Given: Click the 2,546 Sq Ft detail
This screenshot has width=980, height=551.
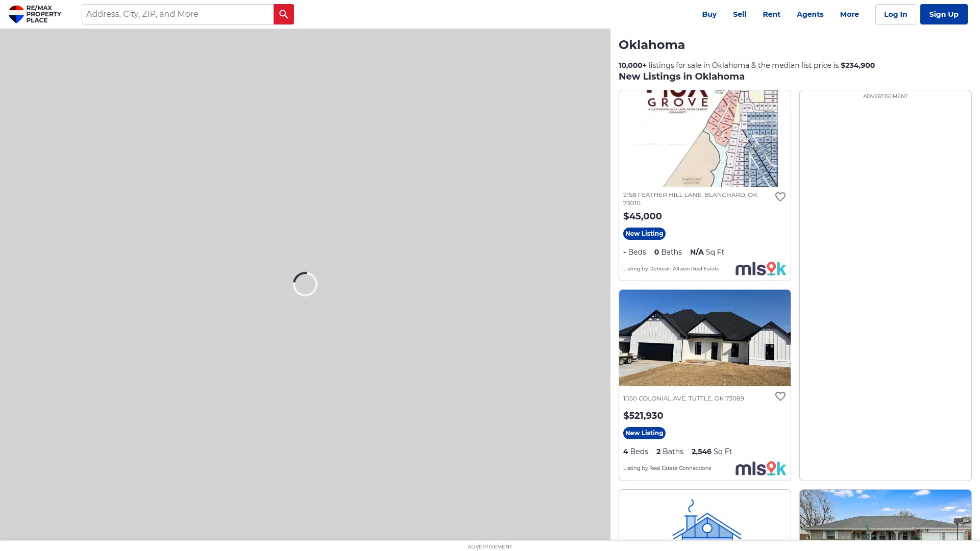Looking at the screenshot, I should [x=712, y=452].
